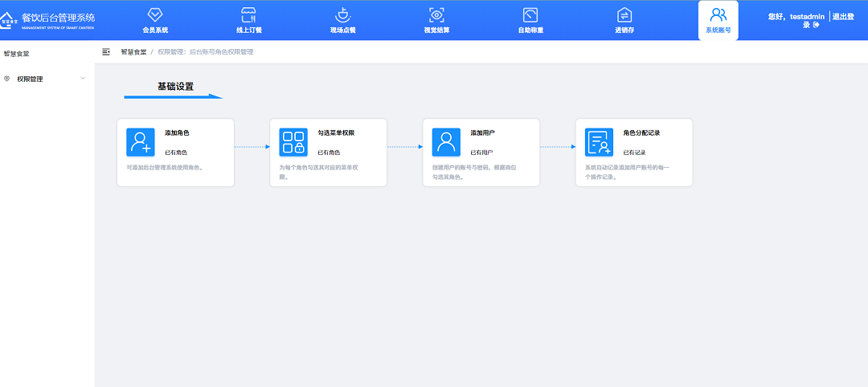Open the 权限管理 sidebar menu item
868x387 pixels.
31,79
